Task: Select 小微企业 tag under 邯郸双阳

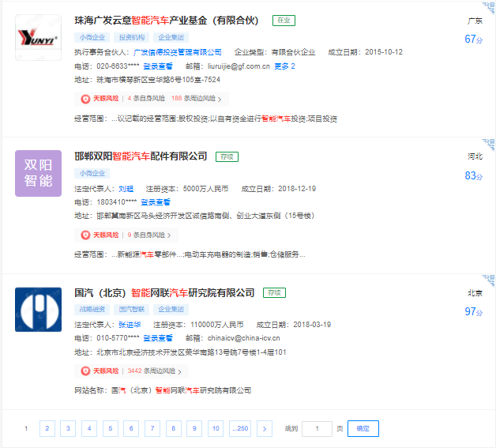Action: pyautogui.click(x=92, y=173)
